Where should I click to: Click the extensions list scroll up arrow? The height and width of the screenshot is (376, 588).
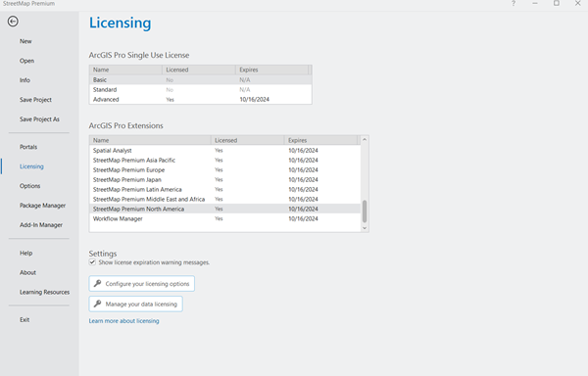tap(365, 140)
